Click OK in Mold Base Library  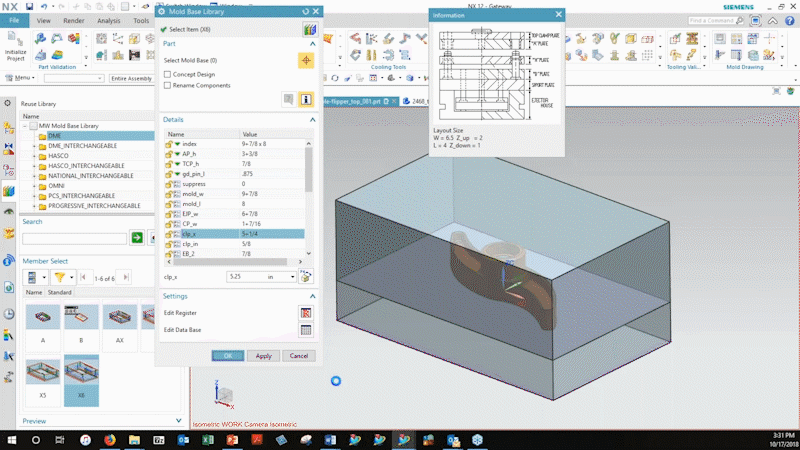(228, 356)
